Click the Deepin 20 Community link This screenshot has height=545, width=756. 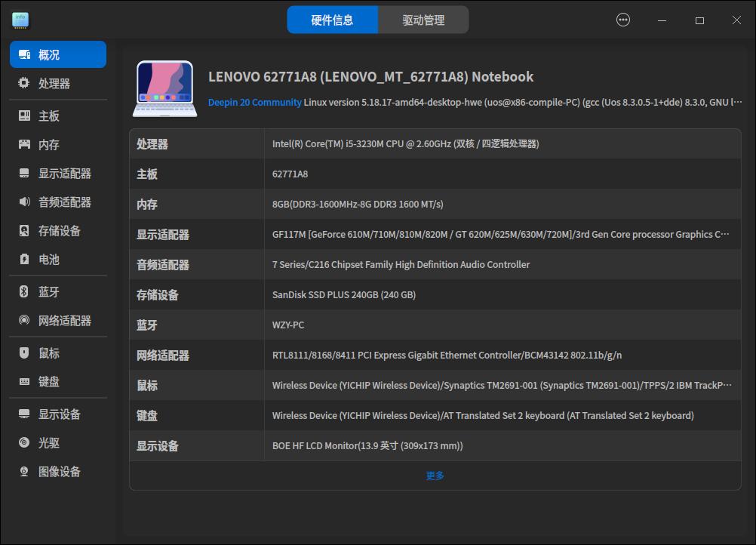pyautogui.click(x=254, y=102)
